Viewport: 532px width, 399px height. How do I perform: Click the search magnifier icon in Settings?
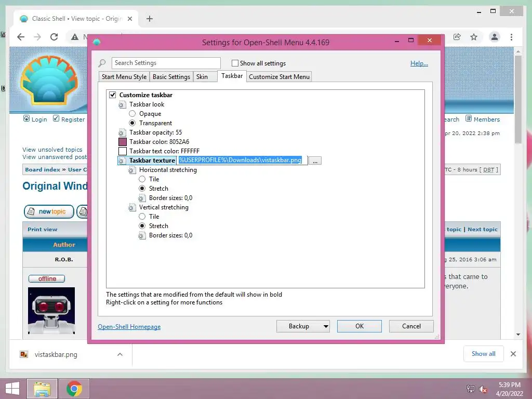click(x=102, y=63)
